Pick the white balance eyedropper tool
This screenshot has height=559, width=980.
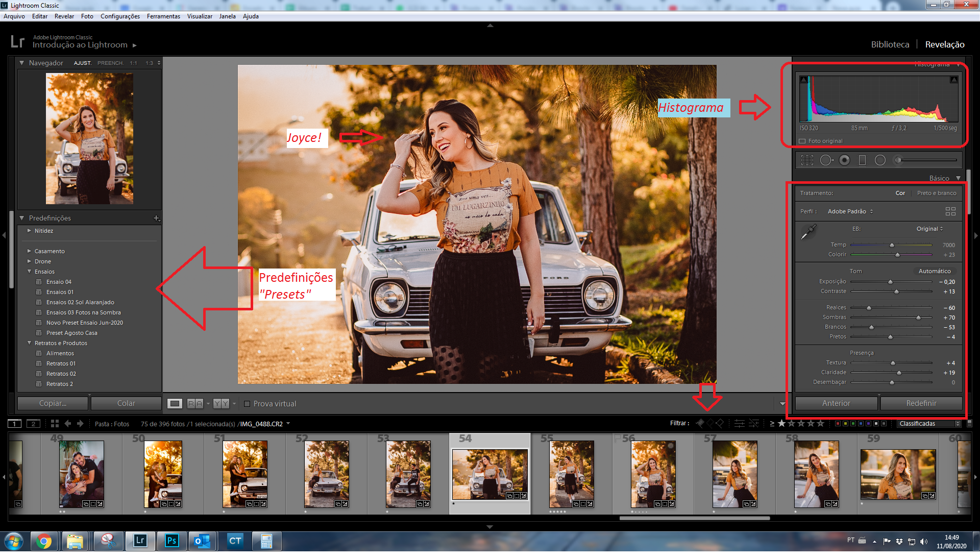[x=808, y=232]
